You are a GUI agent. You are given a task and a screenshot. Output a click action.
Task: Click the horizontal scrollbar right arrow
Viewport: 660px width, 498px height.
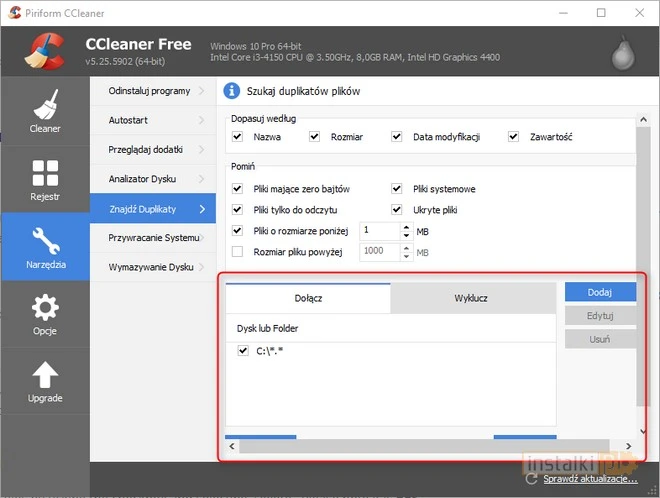click(628, 446)
